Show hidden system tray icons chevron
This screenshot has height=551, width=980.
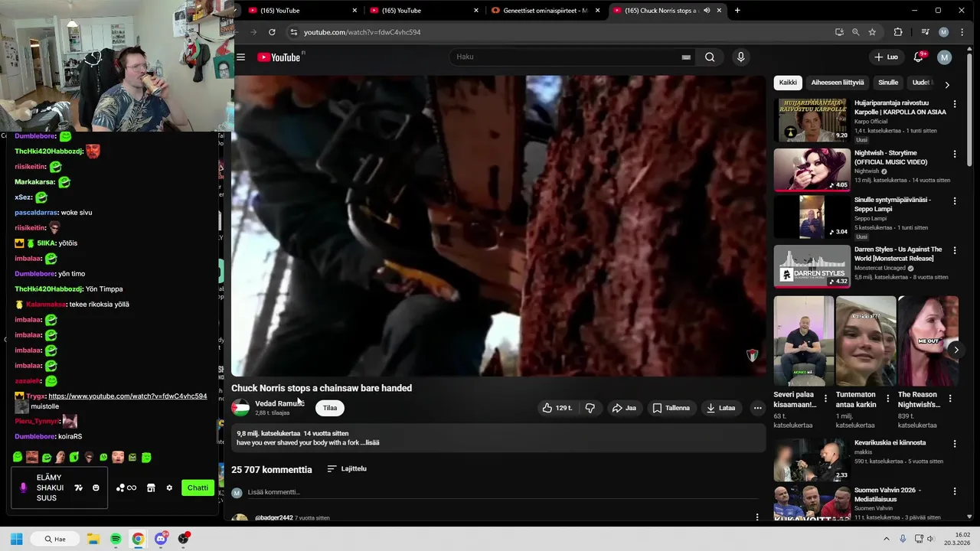[887, 539]
